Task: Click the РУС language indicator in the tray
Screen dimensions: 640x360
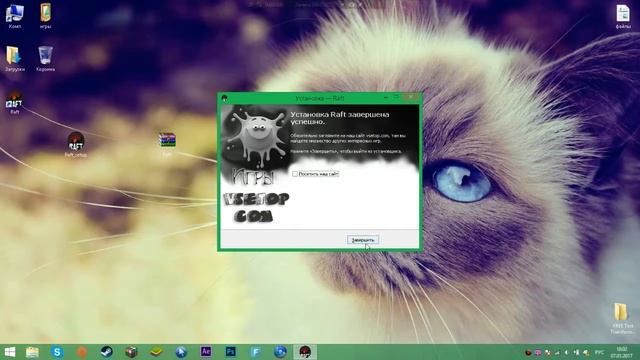Action: (599, 352)
